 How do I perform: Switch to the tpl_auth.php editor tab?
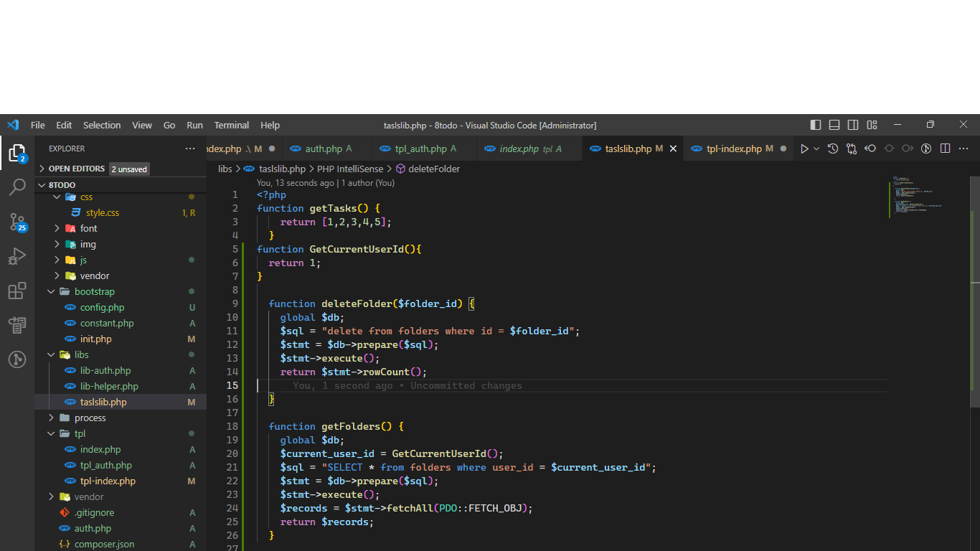click(x=425, y=149)
